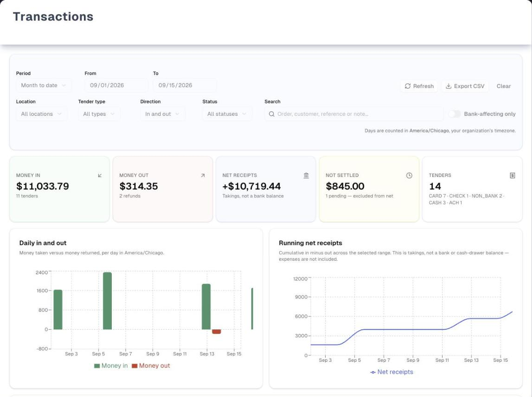Image resolution: width=532 pixels, height=397 pixels.
Task: Click the $845.00 Not Settled value
Action: 345,186
